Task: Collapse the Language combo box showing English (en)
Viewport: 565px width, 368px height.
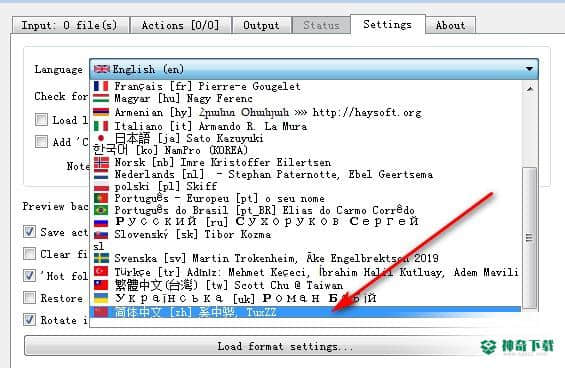Action: (x=314, y=69)
